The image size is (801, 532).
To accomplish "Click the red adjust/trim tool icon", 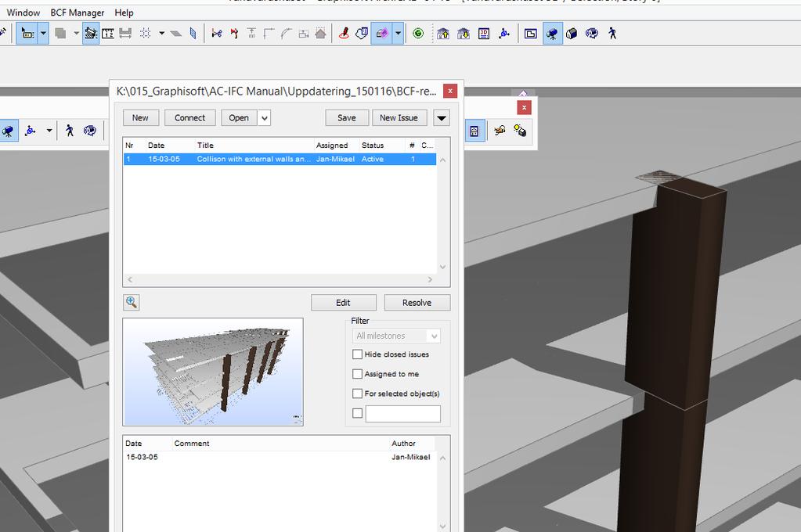I will 234,34.
